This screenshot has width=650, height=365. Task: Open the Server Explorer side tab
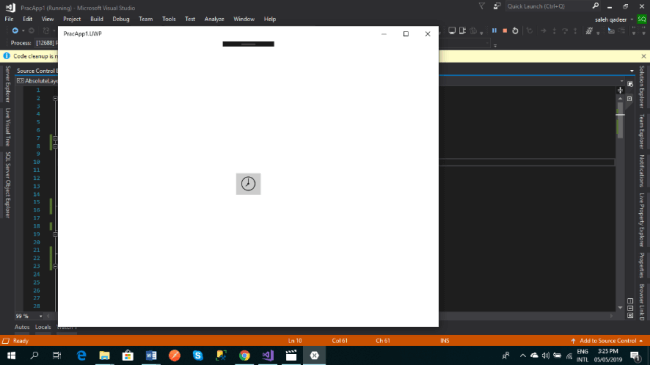7,83
